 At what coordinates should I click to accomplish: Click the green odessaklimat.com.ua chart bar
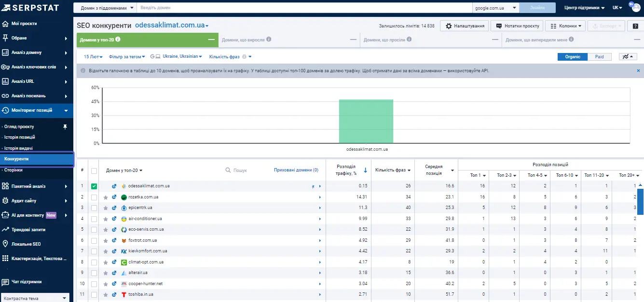(366, 121)
